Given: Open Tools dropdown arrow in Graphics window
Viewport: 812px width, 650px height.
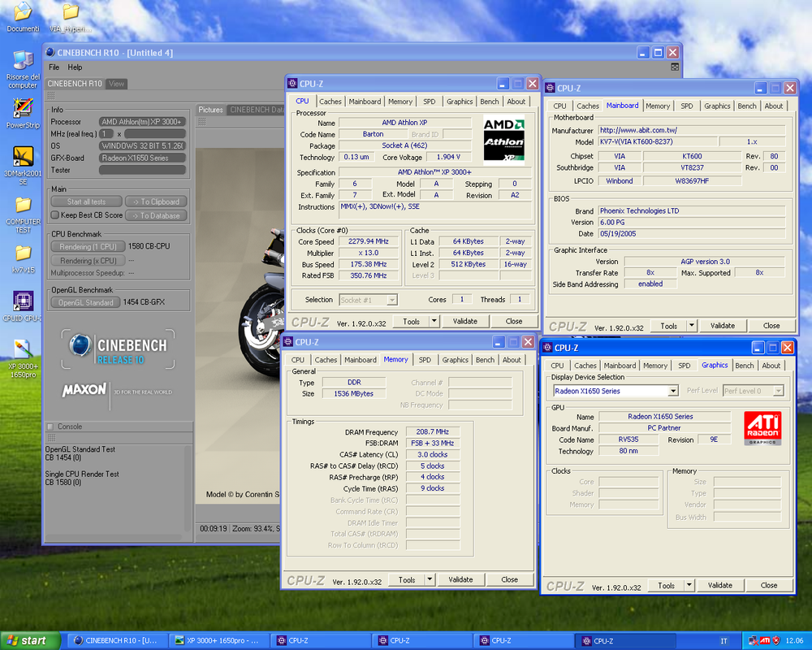Looking at the screenshot, I should coord(689,585).
